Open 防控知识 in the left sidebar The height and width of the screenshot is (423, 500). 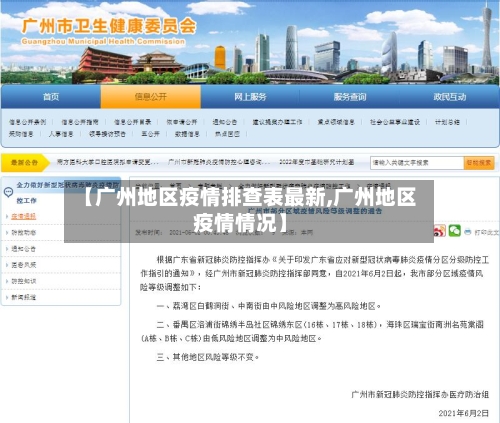tap(23, 281)
